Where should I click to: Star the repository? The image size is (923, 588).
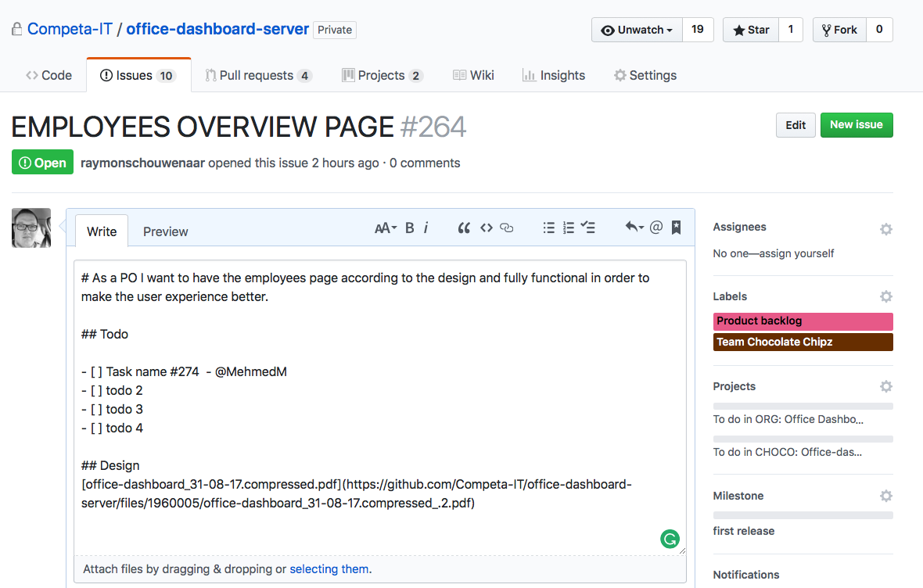pos(751,30)
